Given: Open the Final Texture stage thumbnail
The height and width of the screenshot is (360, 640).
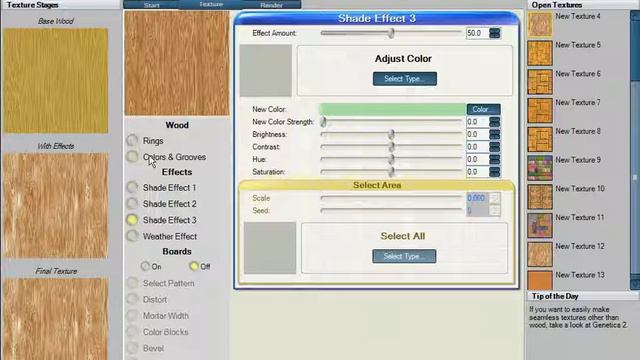Looking at the screenshot, I should pyautogui.click(x=56, y=319).
